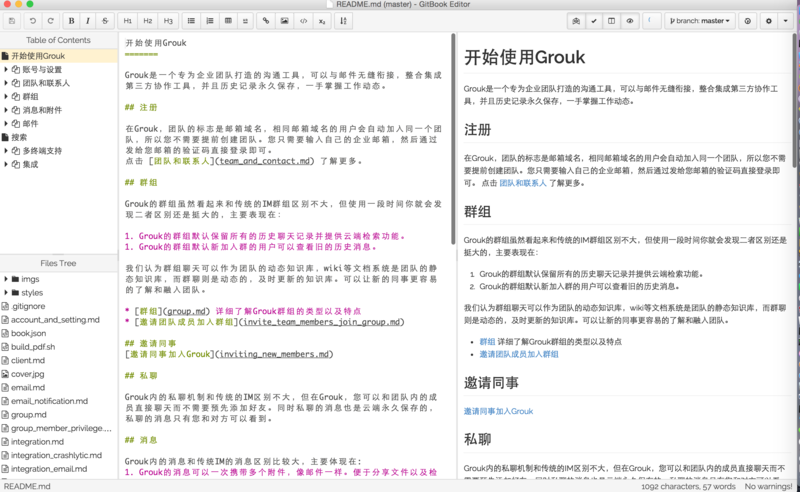Open the glossary binoculars tool

coord(576,21)
